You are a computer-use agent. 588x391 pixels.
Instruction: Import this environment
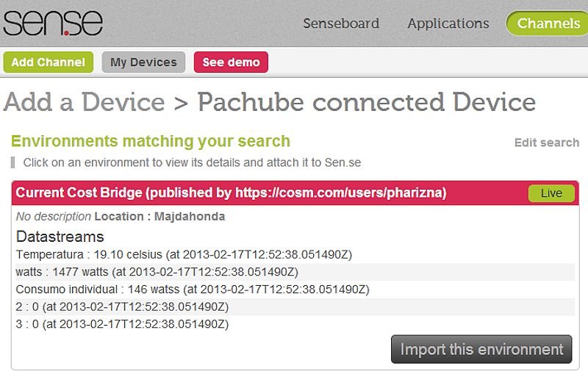[x=481, y=349]
